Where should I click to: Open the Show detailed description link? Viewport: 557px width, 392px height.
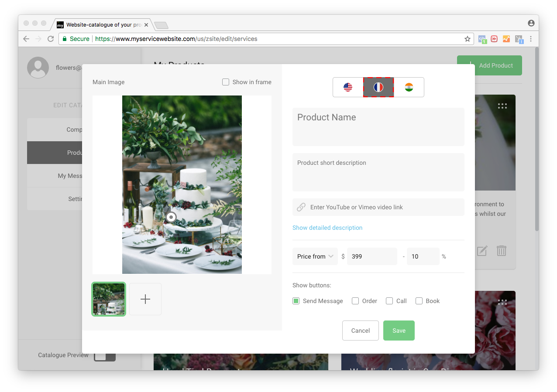(327, 228)
